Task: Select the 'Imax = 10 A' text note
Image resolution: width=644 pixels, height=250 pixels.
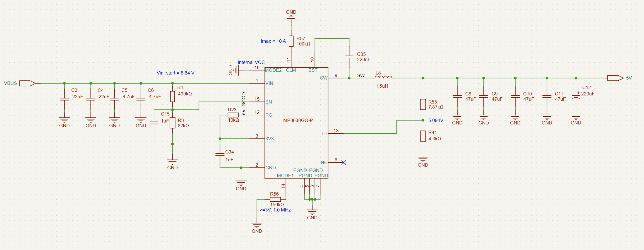Action: (x=273, y=41)
